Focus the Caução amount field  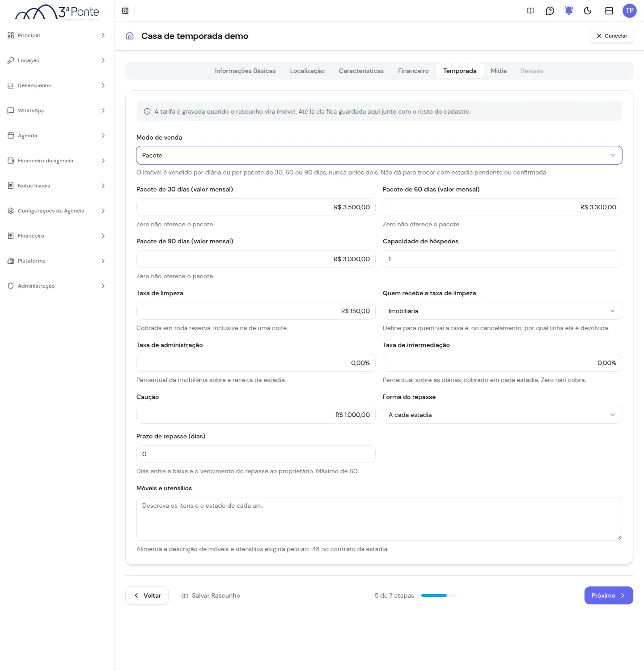pos(256,415)
